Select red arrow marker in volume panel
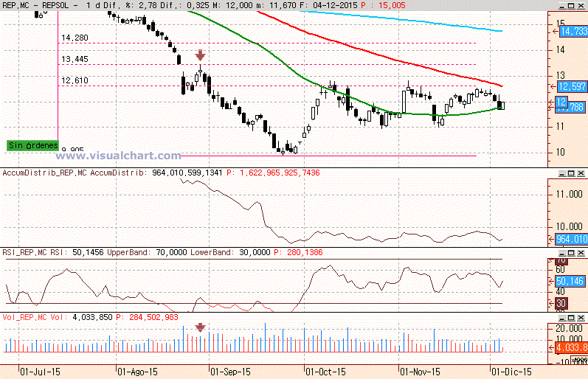Viewport: 588px width, 379px height. point(200,327)
